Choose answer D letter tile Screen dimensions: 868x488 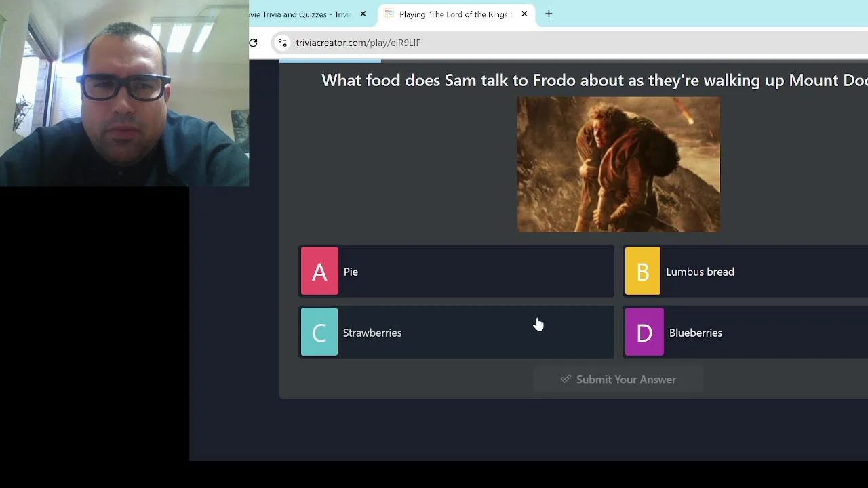tap(644, 332)
